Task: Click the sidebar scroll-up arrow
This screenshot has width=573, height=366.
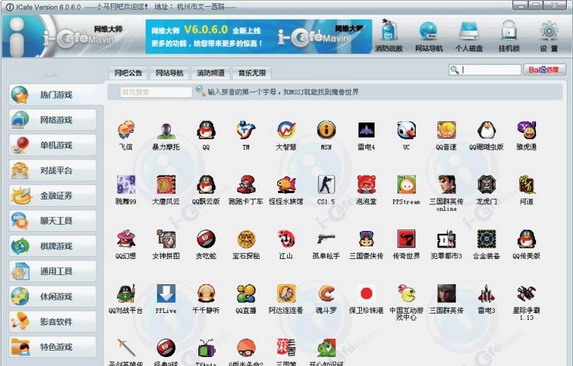Action: pyautogui.click(x=50, y=75)
